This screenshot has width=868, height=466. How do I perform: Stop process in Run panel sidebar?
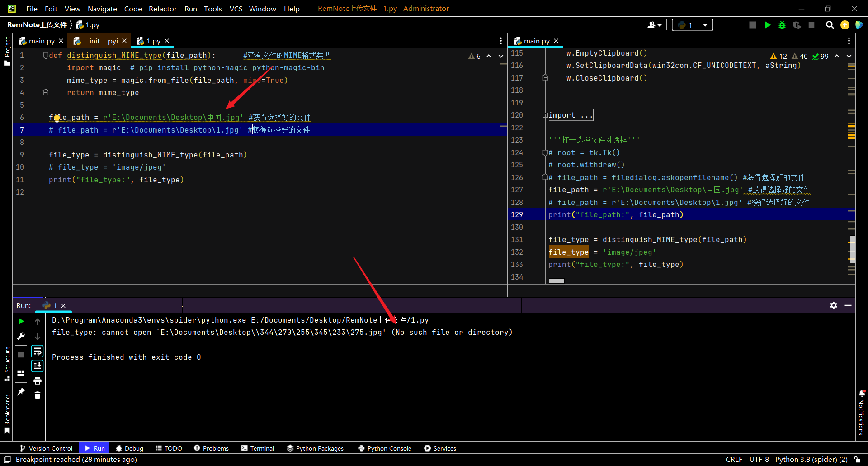coord(21,355)
